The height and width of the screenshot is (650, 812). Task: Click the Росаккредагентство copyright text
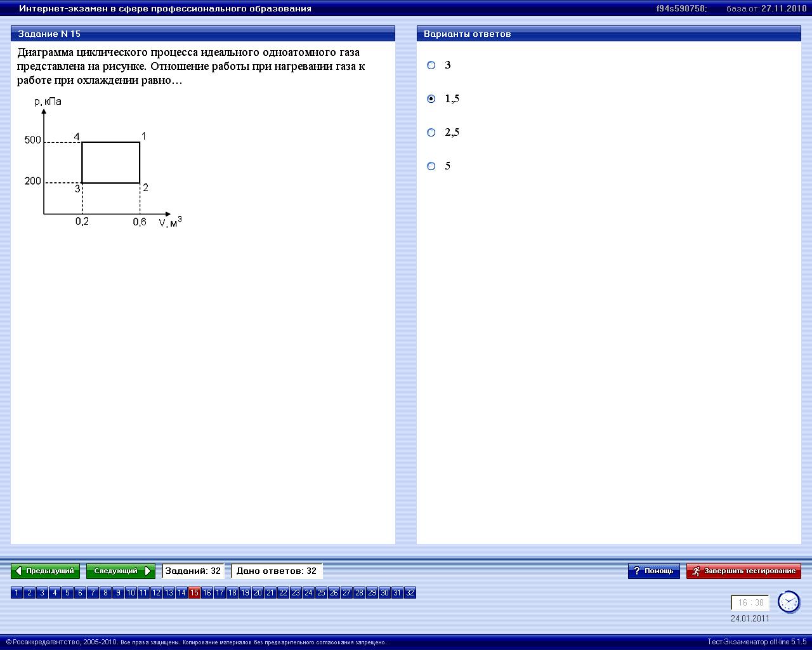pyautogui.click(x=196, y=642)
